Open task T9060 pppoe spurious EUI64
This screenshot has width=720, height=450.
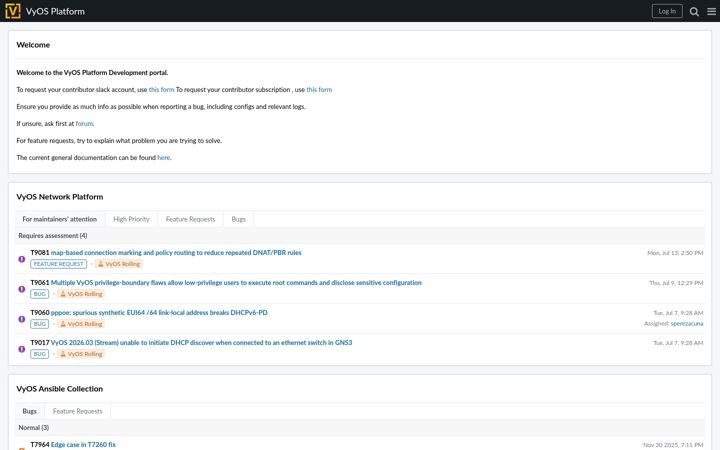(x=159, y=312)
